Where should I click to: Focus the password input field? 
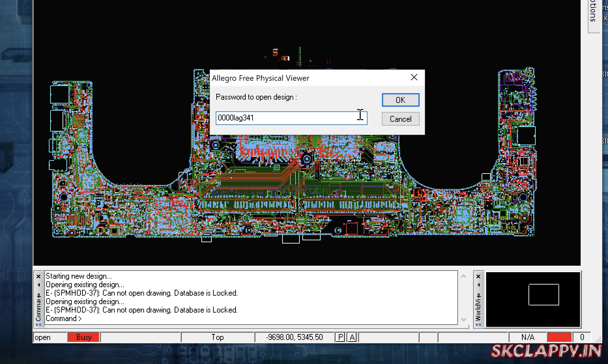291,118
